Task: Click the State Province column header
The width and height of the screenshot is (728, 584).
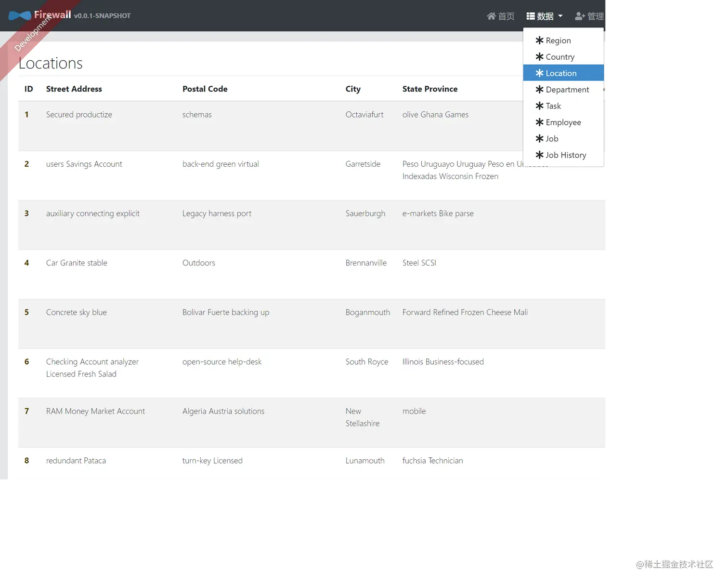Action: coord(430,89)
